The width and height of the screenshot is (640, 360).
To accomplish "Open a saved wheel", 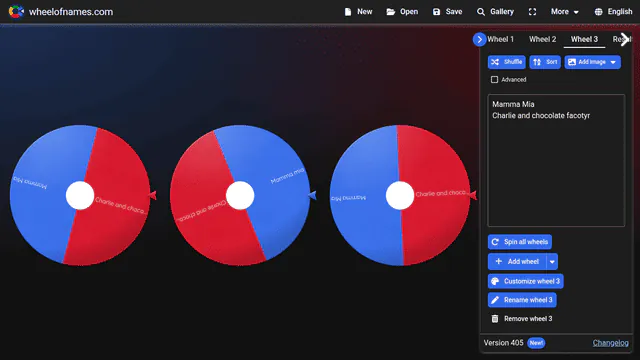I will (x=402, y=12).
